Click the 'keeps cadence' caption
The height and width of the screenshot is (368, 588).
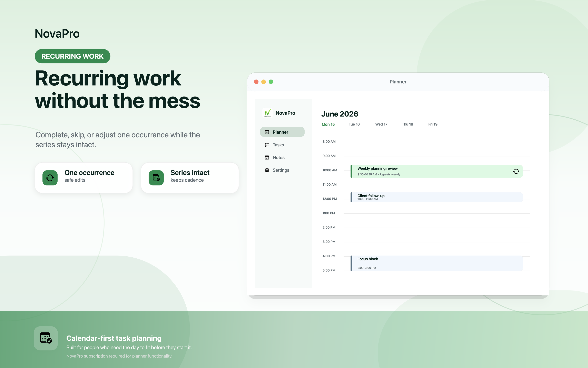(187, 180)
